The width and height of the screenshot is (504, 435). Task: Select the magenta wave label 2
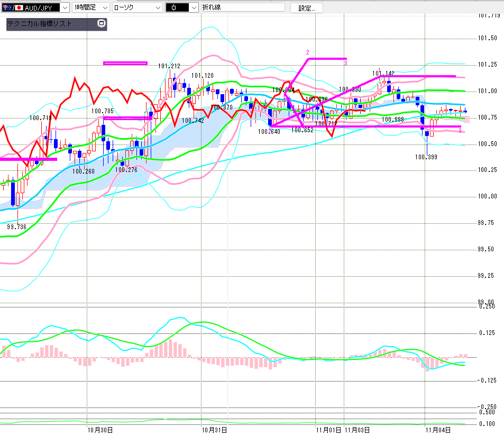click(x=307, y=52)
